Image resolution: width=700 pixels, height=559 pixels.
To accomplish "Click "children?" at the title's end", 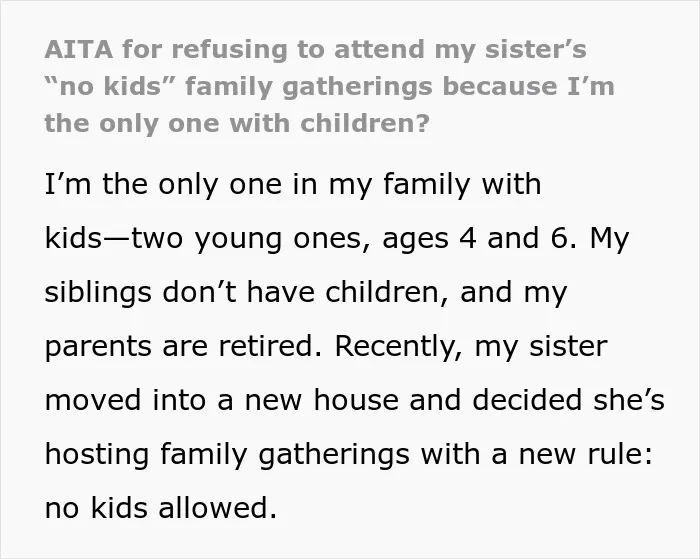I will pyautogui.click(x=365, y=123).
